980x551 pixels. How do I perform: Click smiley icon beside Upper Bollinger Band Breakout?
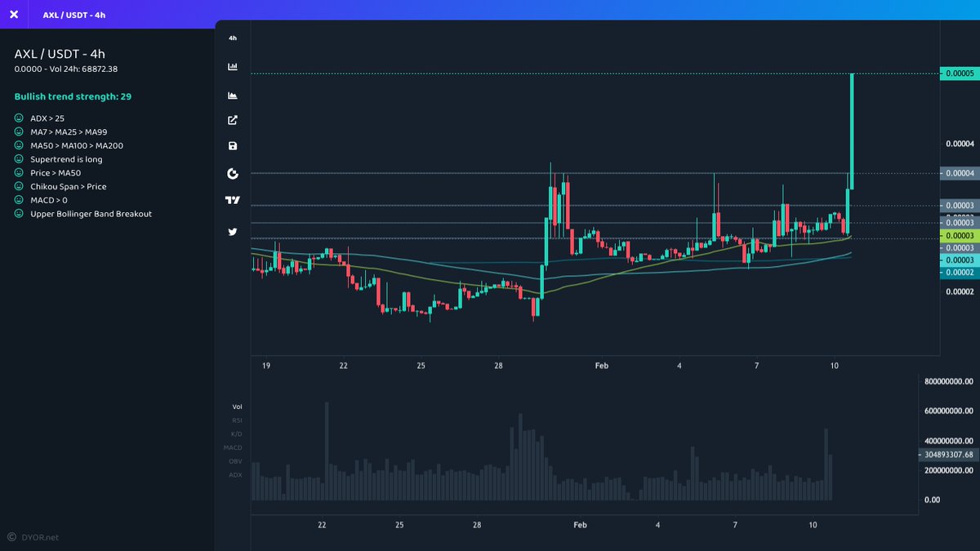(x=19, y=214)
